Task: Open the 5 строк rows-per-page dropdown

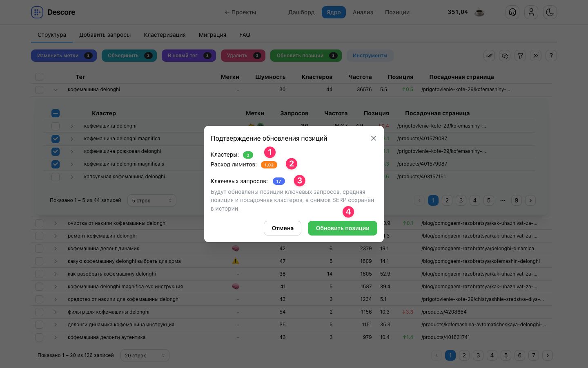Action: [152, 200]
